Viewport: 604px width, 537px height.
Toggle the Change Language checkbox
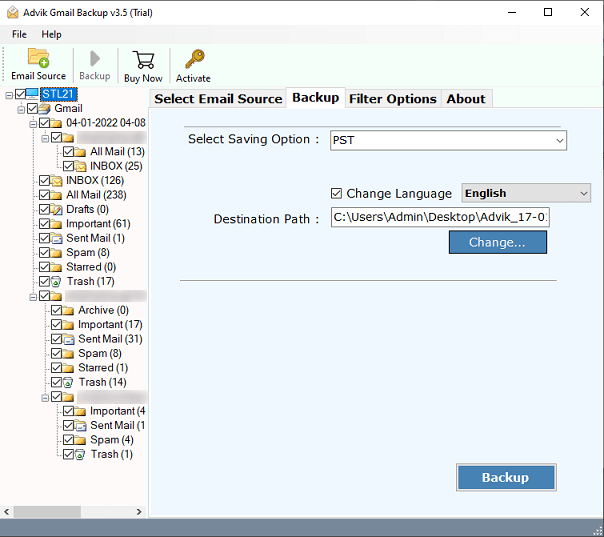336,193
